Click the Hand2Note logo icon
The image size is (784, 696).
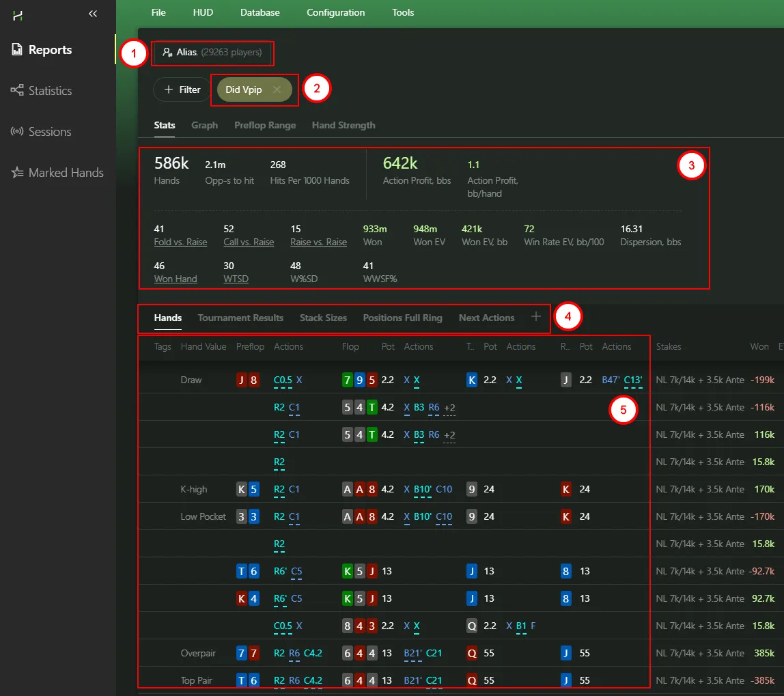(x=18, y=14)
